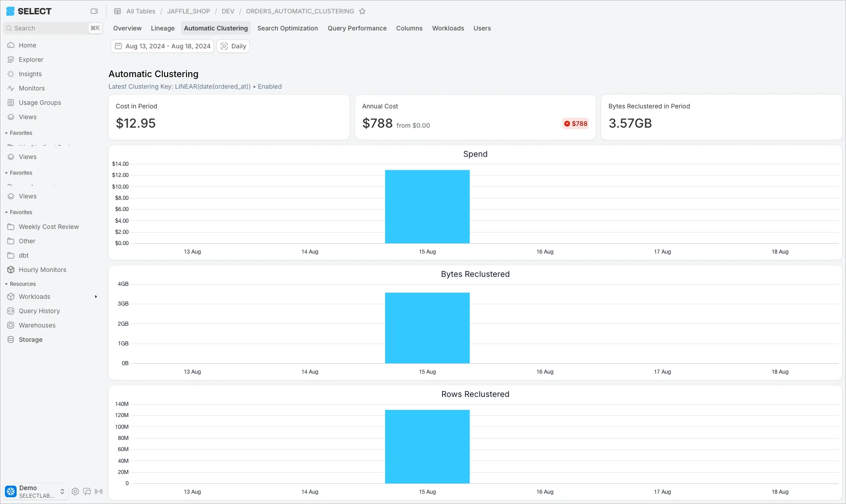Image resolution: width=846 pixels, height=504 pixels.
Task: Go to Home in the sidebar
Action: 27,45
